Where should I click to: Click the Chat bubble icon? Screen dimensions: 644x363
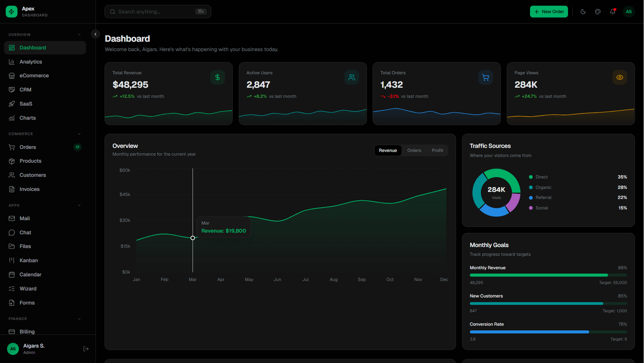(x=12, y=233)
